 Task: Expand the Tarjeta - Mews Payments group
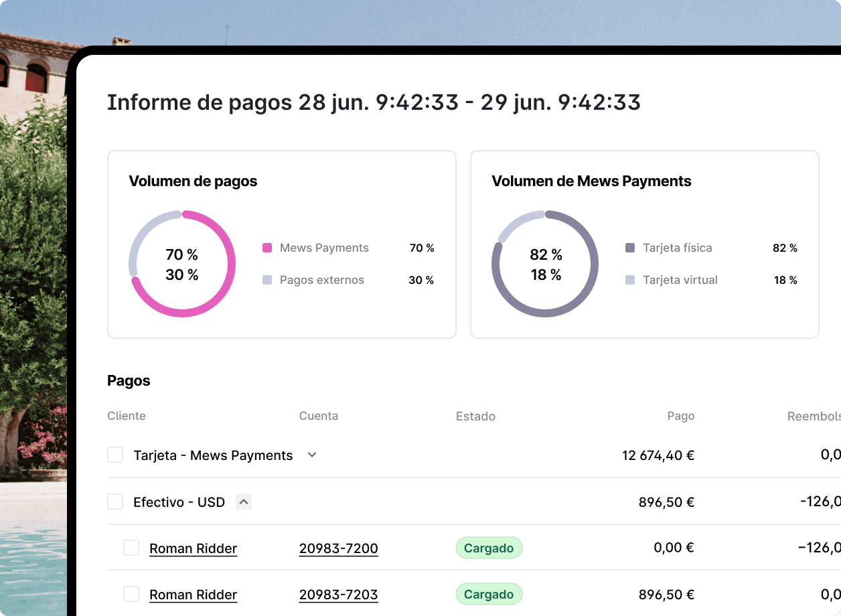pyautogui.click(x=311, y=455)
